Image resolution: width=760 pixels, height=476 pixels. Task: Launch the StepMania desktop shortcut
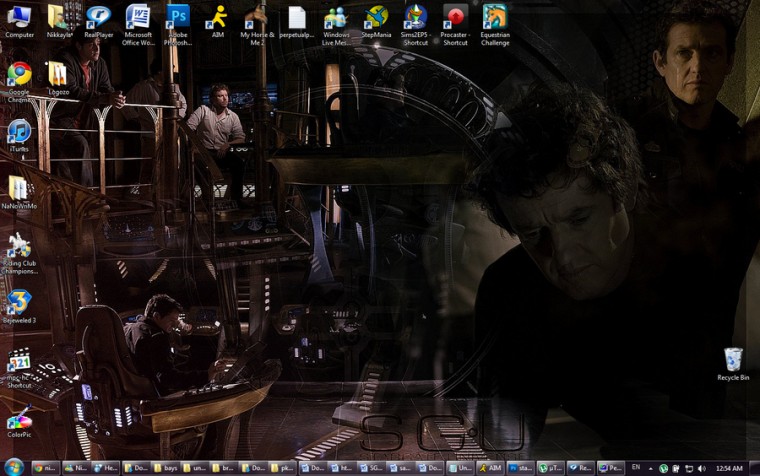click(376, 21)
